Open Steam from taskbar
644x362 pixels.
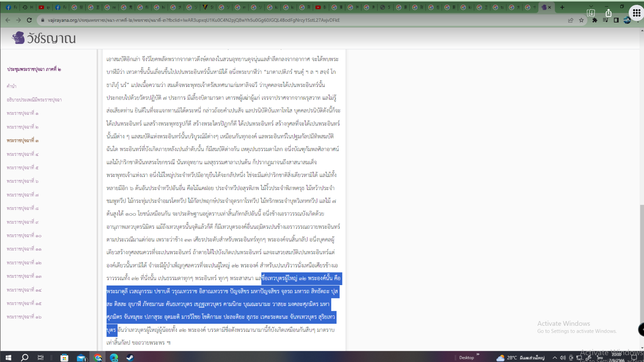(x=130, y=357)
